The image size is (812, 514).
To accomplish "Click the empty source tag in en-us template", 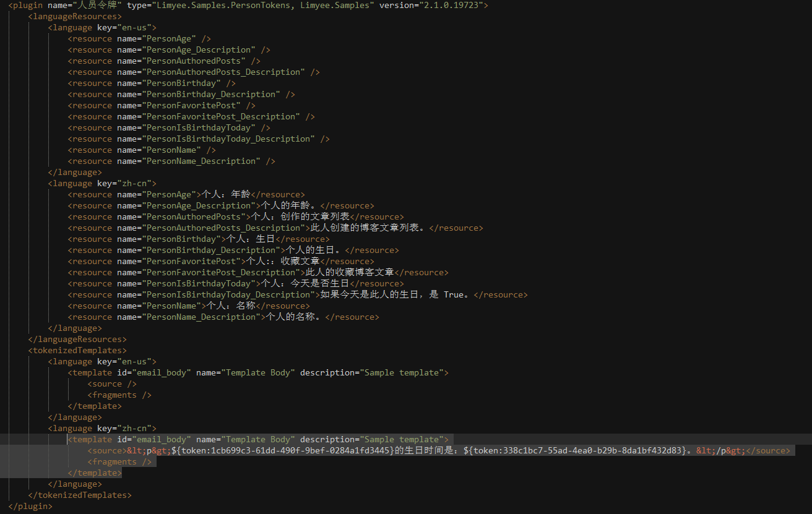I will pos(112,384).
